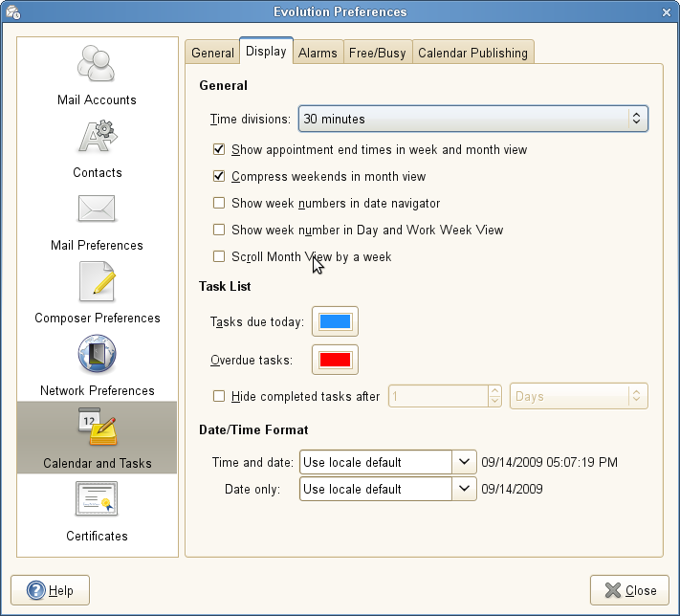The image size is (680, 616).
Task: Click the Contacts label
Action: 98,173
